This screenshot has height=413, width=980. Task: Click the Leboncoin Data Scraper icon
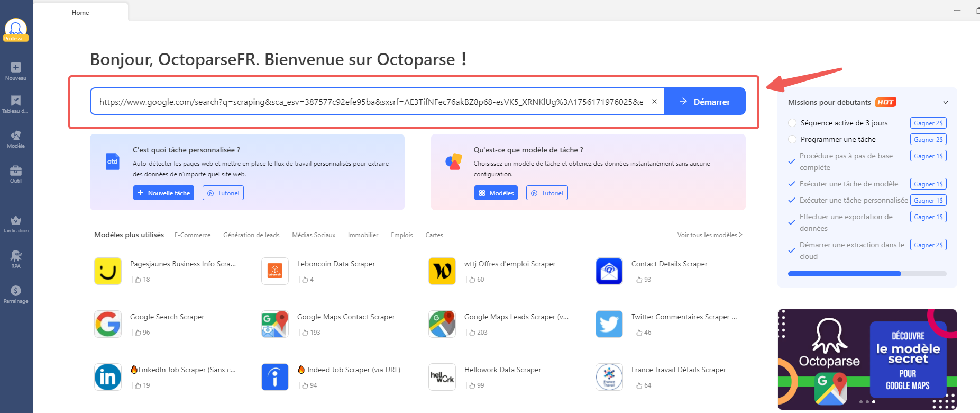(x=275, y=271)
